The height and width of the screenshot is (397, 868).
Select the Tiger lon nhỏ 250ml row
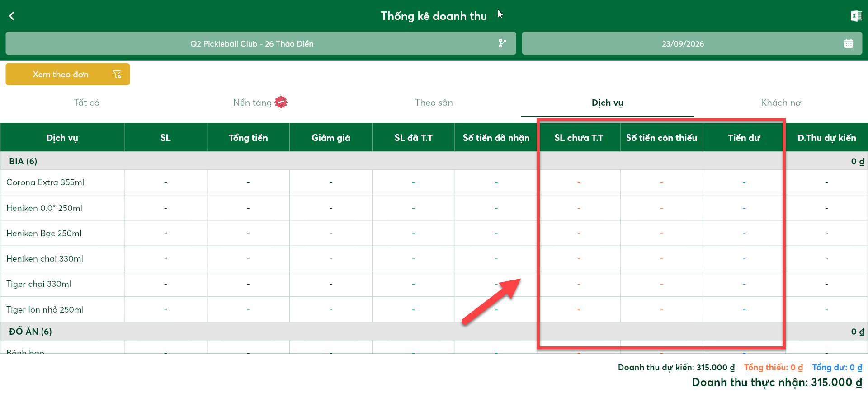tap(434, 310)
